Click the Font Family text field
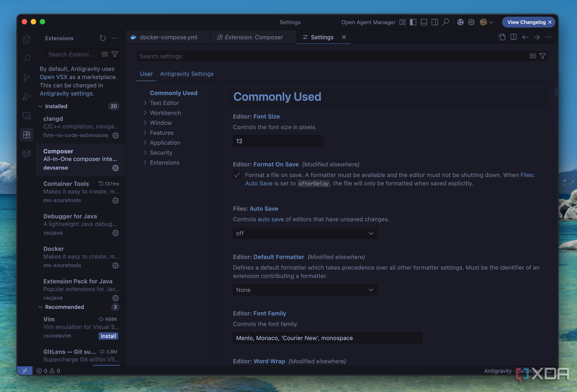 pos(328,338)
